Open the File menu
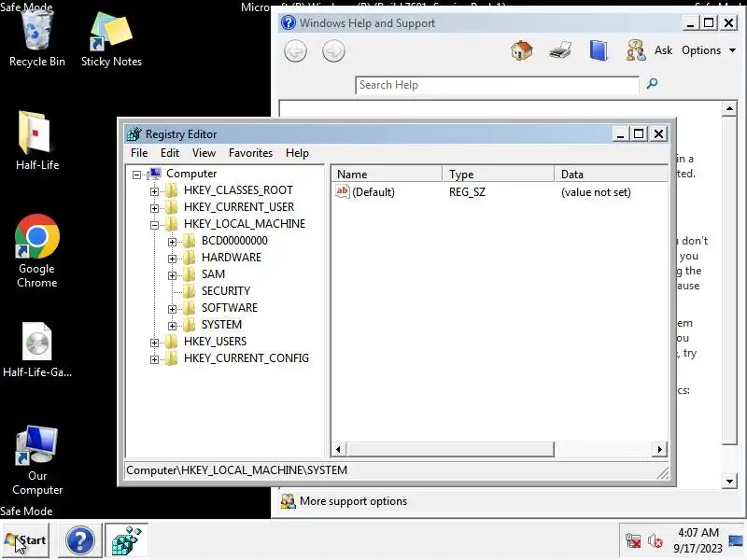Viewport: 747px width, 560px height. (x=139, y=153)
